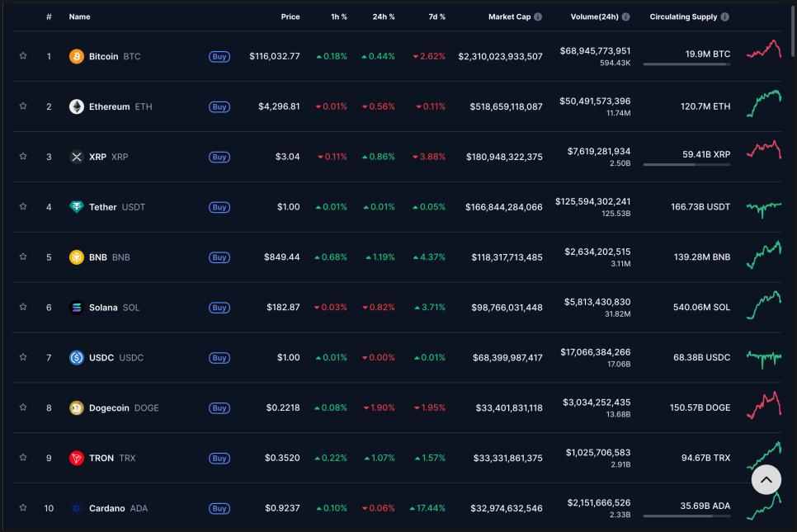The image size is (797, 532).
Task: Sort table by Name column
Action: (x=80, y=16)
